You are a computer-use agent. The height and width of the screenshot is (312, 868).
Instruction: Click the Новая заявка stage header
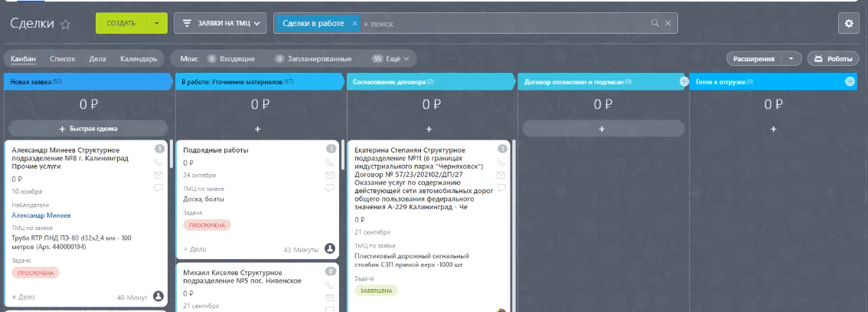(x=88, y=81)
